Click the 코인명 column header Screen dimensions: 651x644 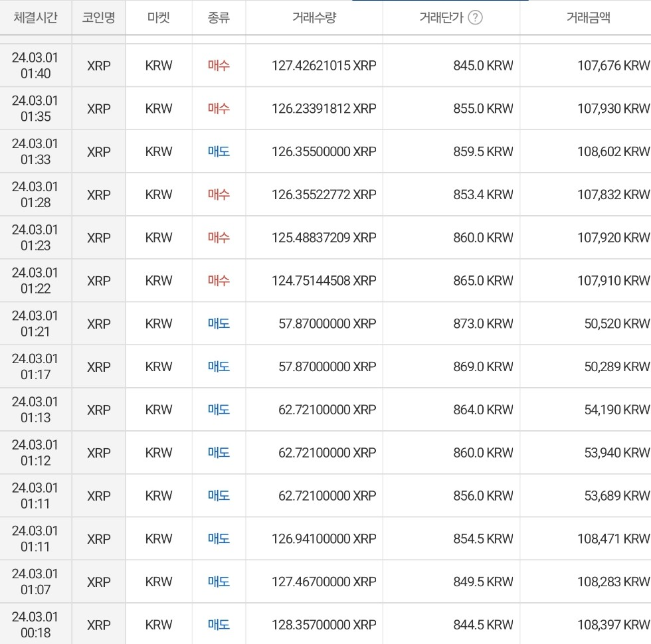pyautogui.click(x=98, y=17)
